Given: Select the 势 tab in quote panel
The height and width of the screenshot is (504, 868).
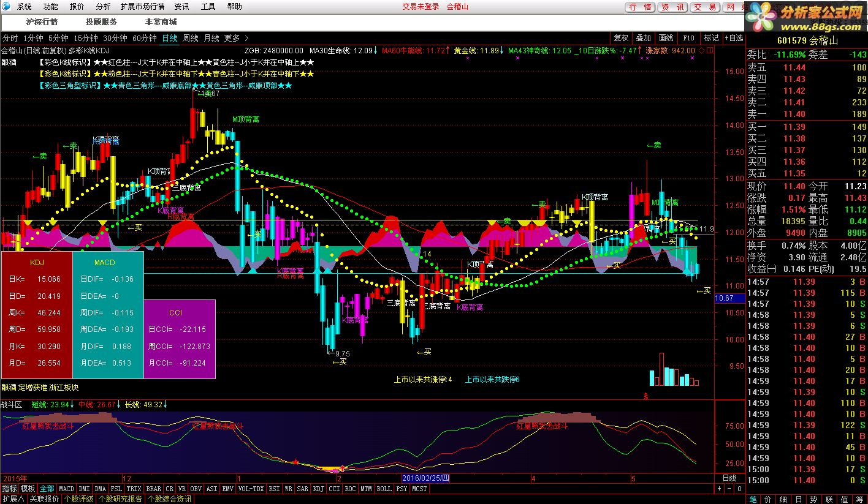Looking at the screenshot, I should coord(814,499).
